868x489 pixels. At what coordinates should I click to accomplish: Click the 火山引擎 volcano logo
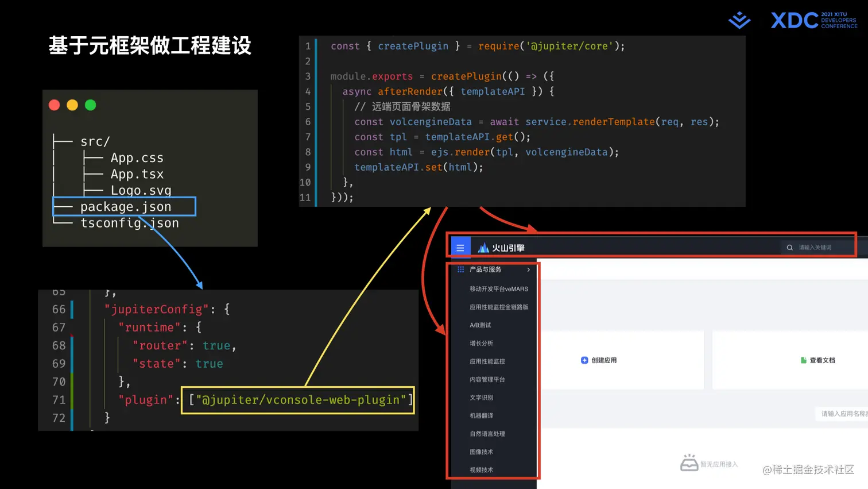click(x=501, y=248)
